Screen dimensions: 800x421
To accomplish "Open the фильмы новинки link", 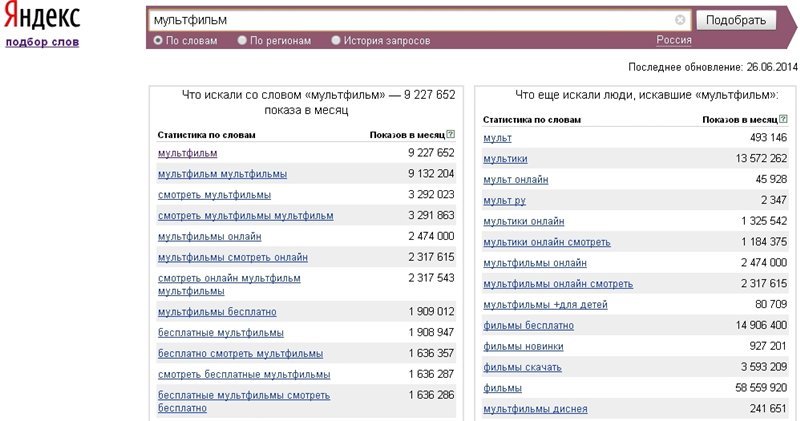I will (523, 347).
